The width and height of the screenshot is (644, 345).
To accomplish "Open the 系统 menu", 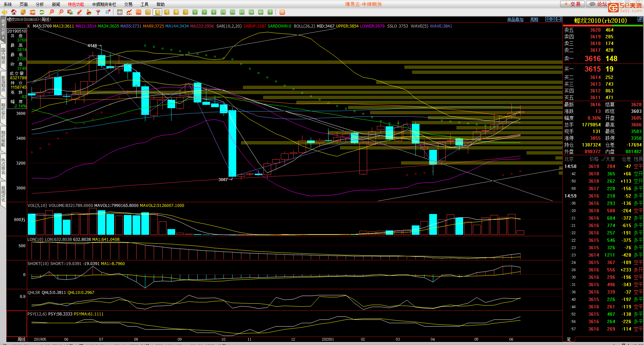I will (x=8, y=4).
